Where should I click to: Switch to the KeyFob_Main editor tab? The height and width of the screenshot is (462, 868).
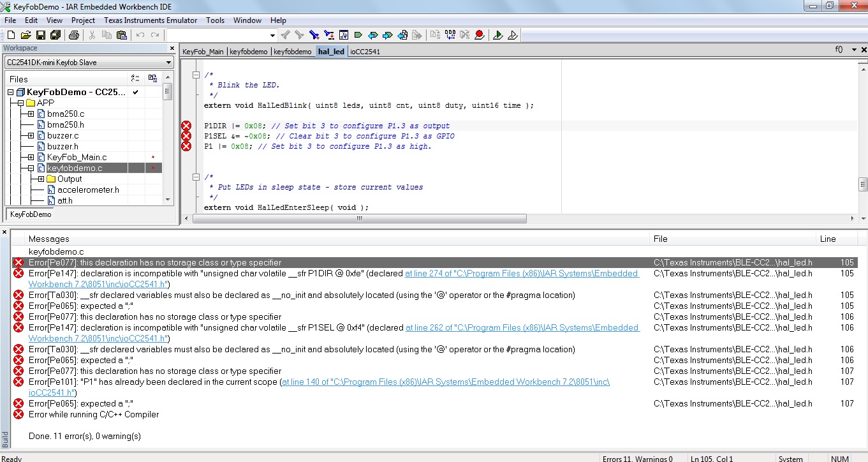203,52
